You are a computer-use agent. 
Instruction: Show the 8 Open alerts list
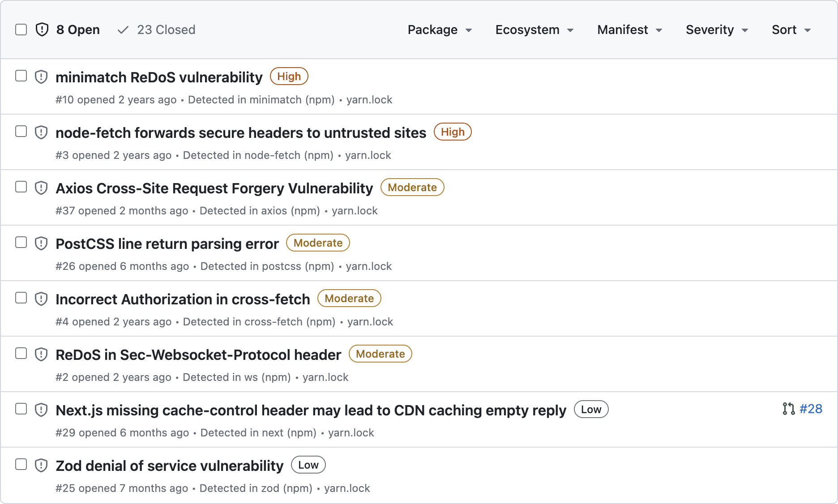pos(78,30)
